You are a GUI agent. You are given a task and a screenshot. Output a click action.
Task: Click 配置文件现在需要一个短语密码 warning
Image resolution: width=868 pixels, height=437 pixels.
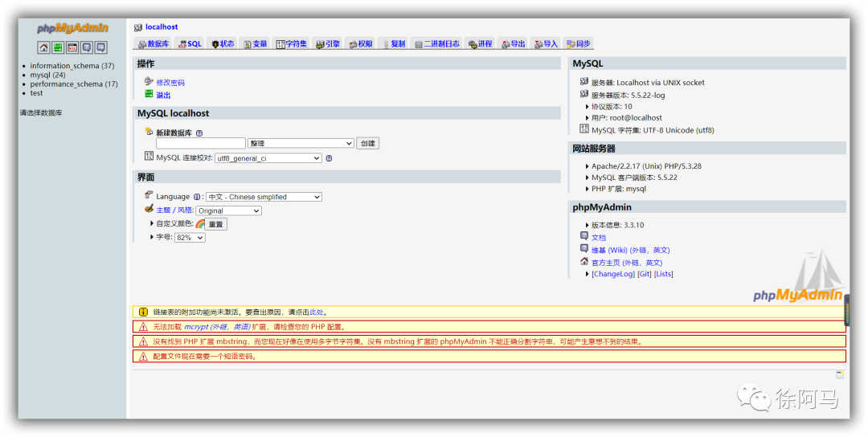[x=489, y=356]
